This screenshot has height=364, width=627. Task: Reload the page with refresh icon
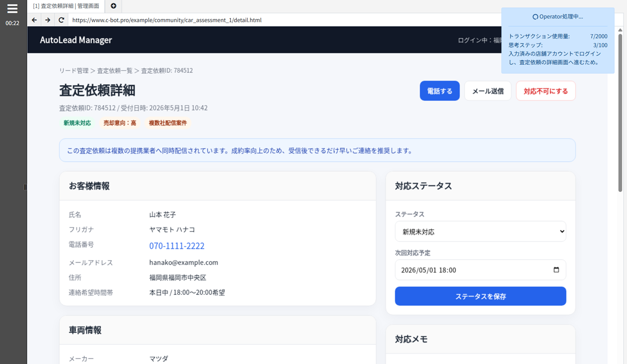pos(61,20)
